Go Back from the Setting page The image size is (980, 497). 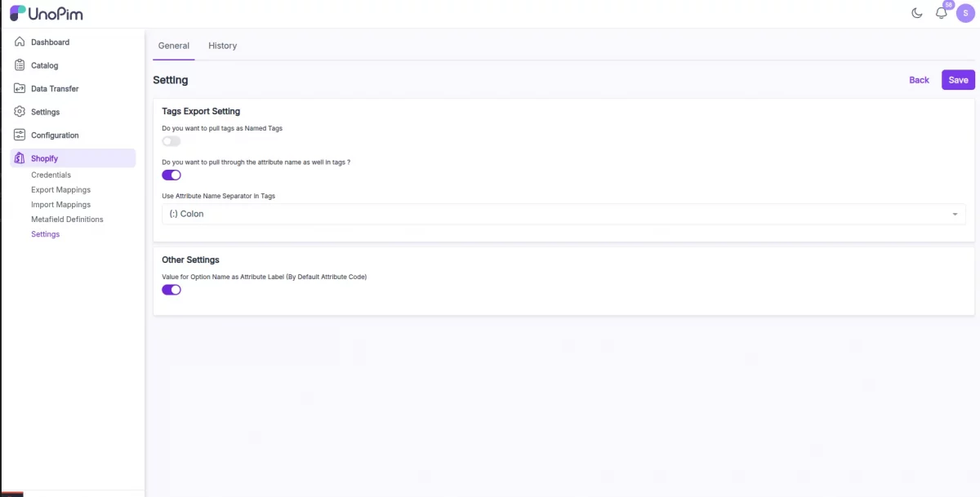coord(919,79)
